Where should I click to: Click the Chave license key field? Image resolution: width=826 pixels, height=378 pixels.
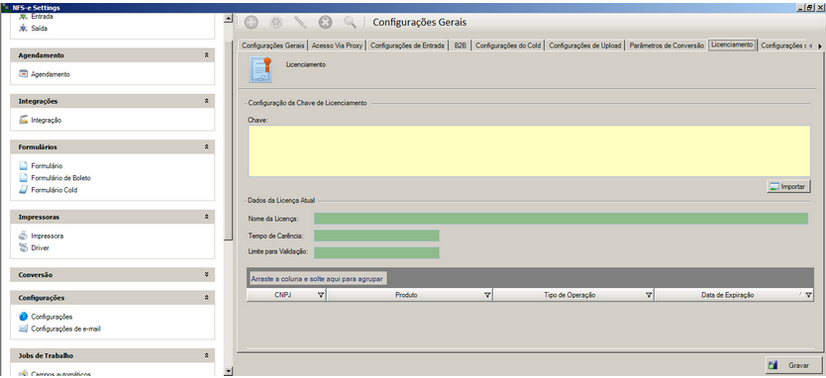pos(529,151)
